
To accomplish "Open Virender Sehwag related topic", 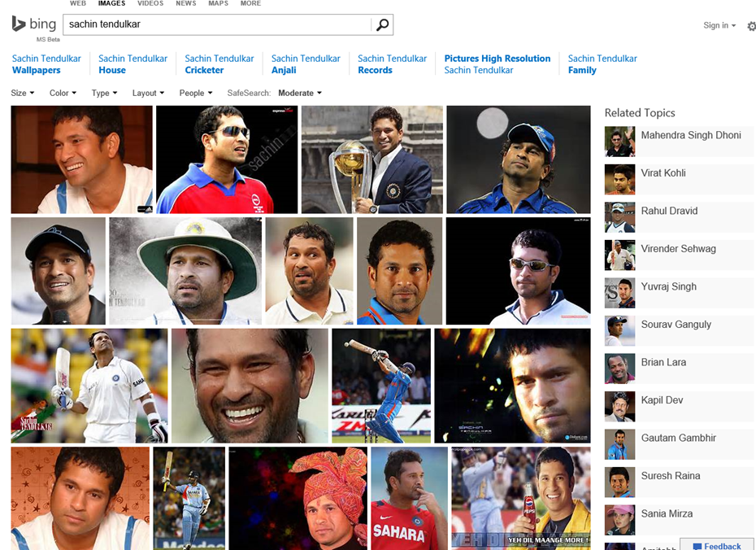I will click(x=679, y=255).
